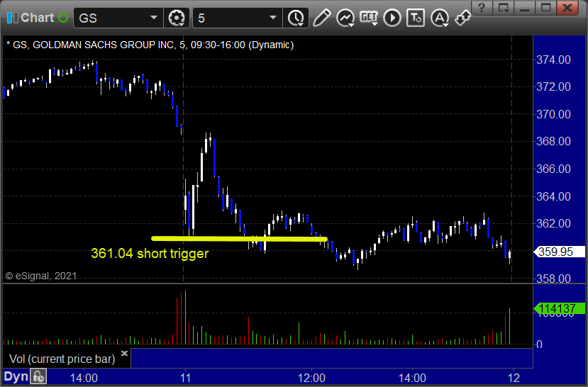Open the GS symbol dropdown arrow
This screenshot has width=588, height=387.
[x=154, y=18]
